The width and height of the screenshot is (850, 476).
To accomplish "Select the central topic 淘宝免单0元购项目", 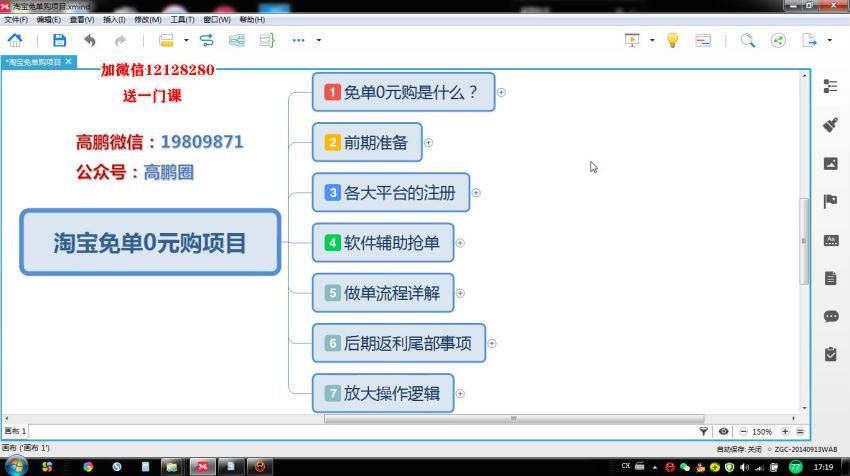I will click(150, 242).
